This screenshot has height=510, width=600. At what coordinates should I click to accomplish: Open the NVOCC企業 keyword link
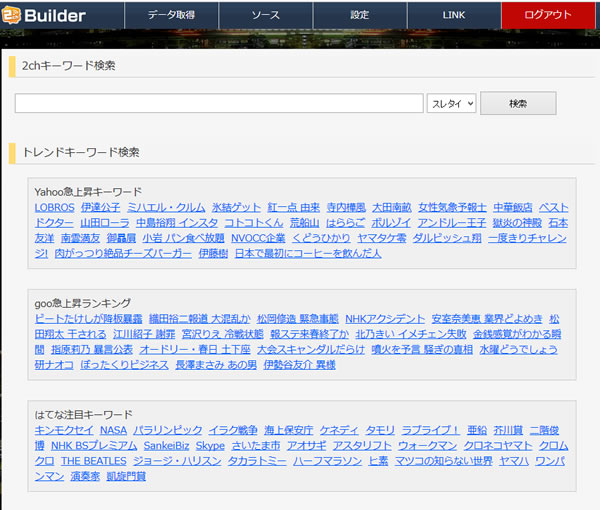pos(258,238)
